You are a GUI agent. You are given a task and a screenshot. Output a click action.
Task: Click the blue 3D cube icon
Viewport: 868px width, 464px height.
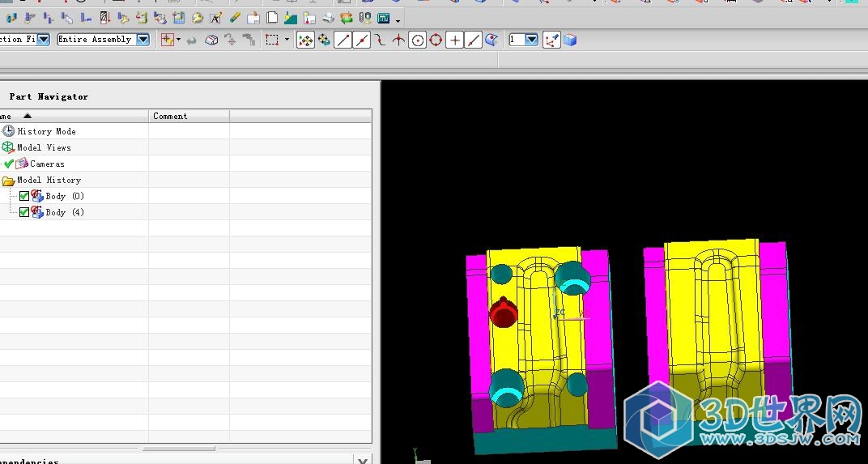point(570,40)
